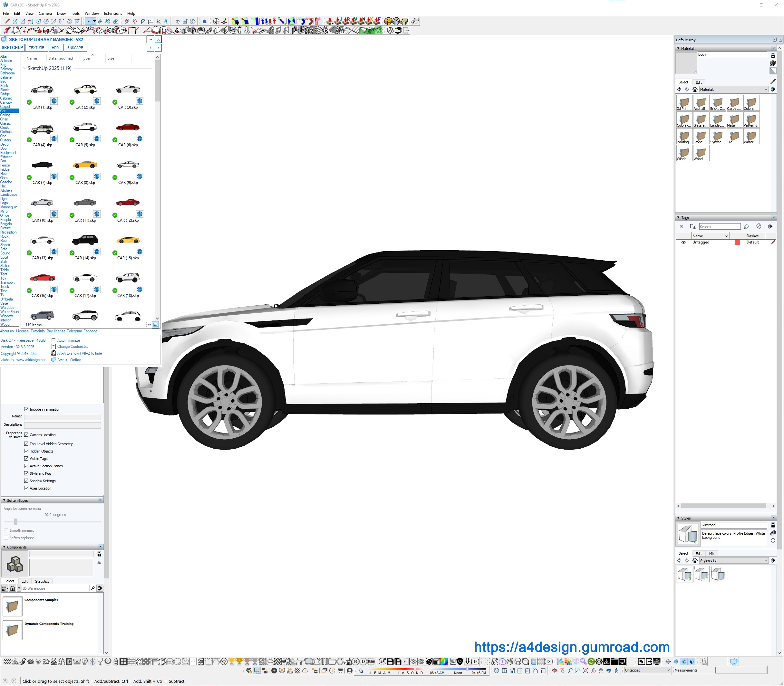Click the Untagged tag color swatch
784x686 pixels.
[x=737, y=242]
